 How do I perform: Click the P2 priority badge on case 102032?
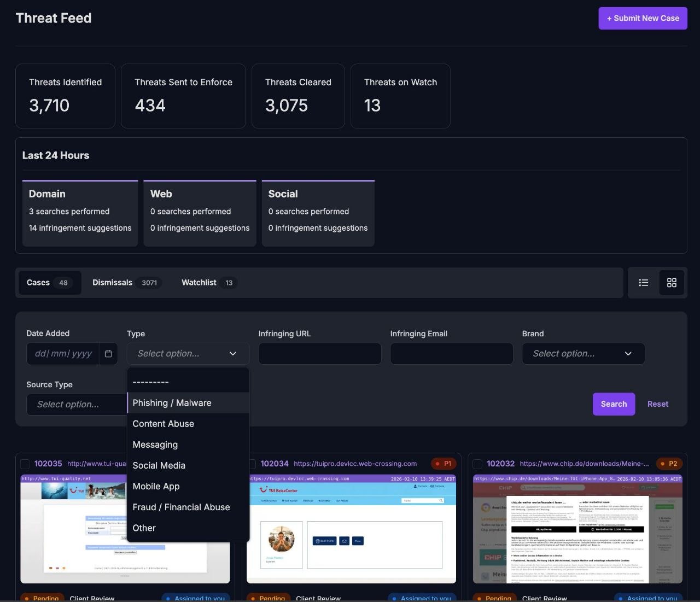(669, 464)
